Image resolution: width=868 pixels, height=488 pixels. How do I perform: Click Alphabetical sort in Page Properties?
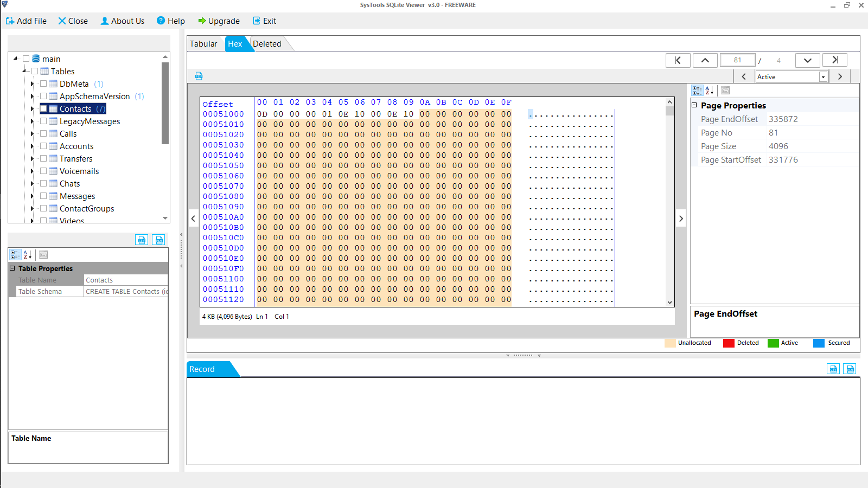tap(710, 91)
